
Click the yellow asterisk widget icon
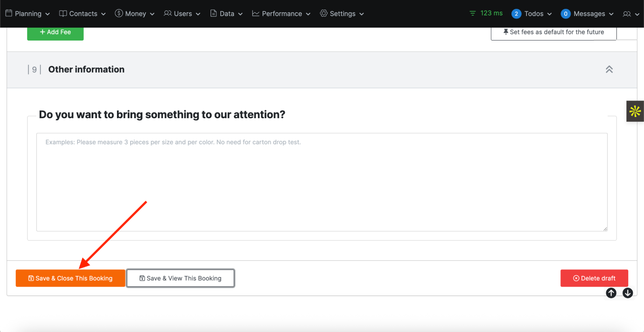pos(635,111)
